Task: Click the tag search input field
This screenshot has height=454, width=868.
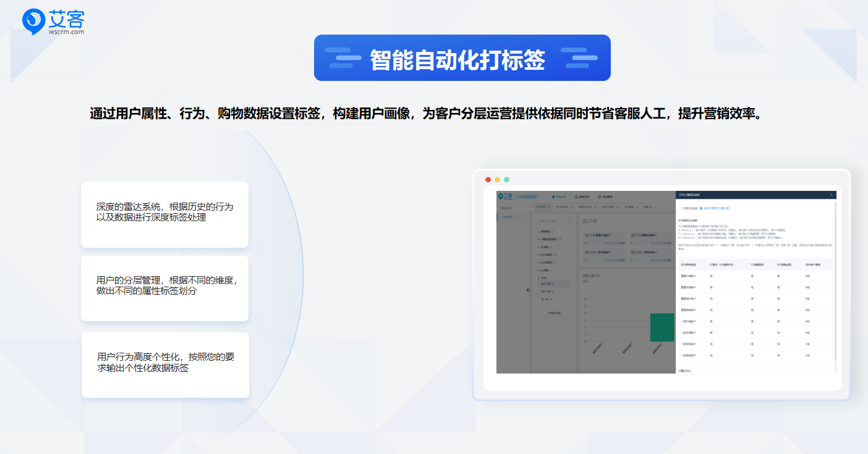Action: coord(551,221)
